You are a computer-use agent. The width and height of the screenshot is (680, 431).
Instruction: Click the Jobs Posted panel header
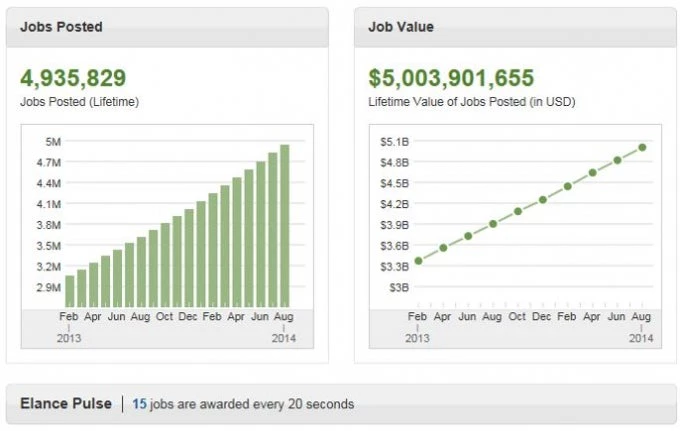167,27
